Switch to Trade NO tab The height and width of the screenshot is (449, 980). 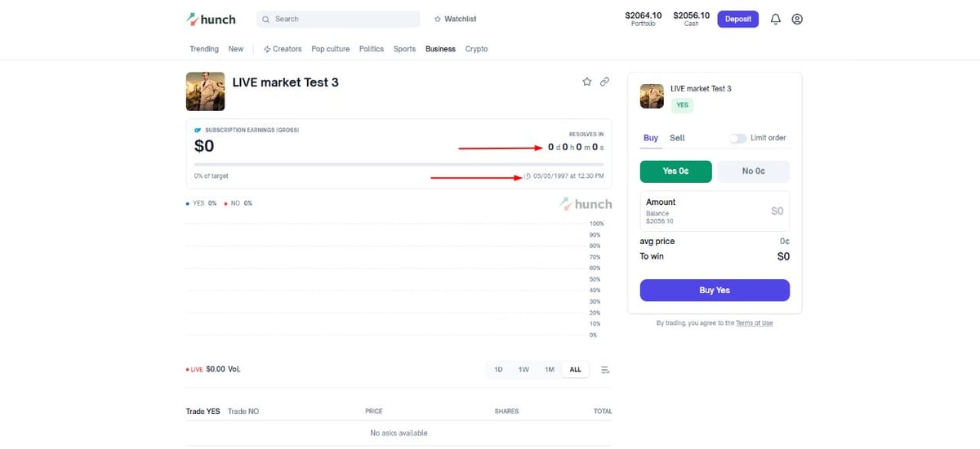243,411
